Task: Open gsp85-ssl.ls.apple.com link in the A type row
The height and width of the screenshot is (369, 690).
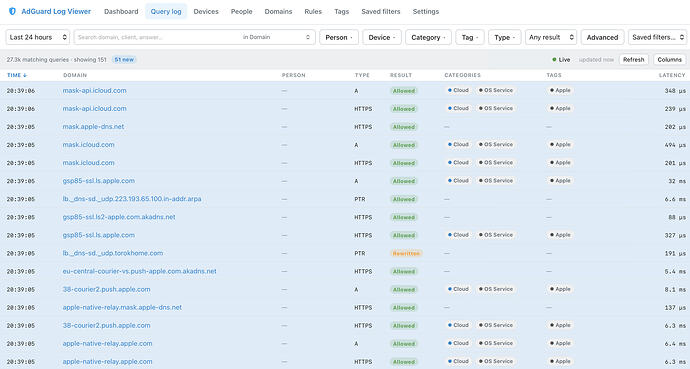Action: pos(99,181)
